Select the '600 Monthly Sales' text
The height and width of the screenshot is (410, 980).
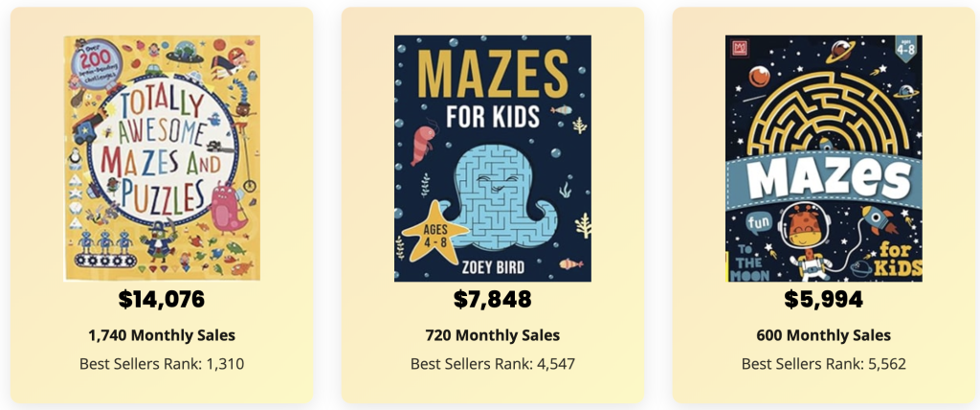coord(823,335)
